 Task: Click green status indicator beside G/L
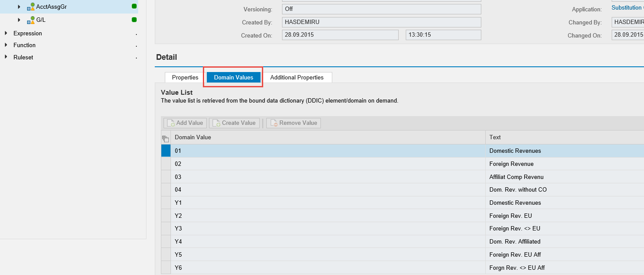(134, 20)
